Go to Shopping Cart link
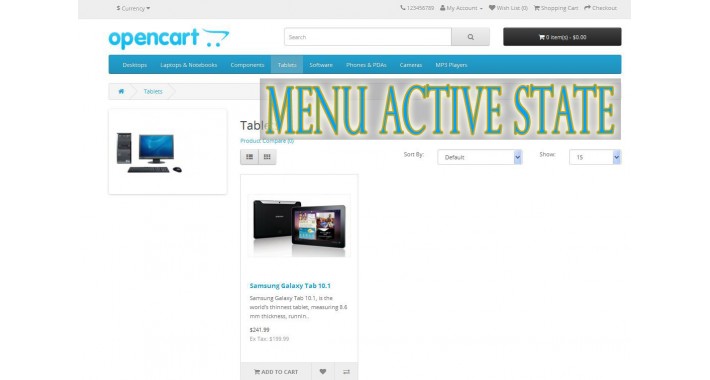Image resolution: width=710 pixels, height=380 pixels. coord(556,8)
